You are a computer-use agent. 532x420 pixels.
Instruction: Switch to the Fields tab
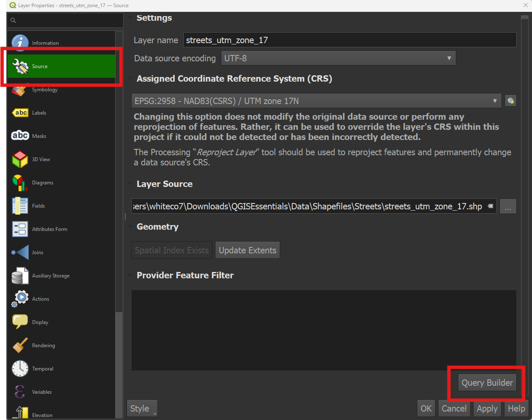click(61, 206)
